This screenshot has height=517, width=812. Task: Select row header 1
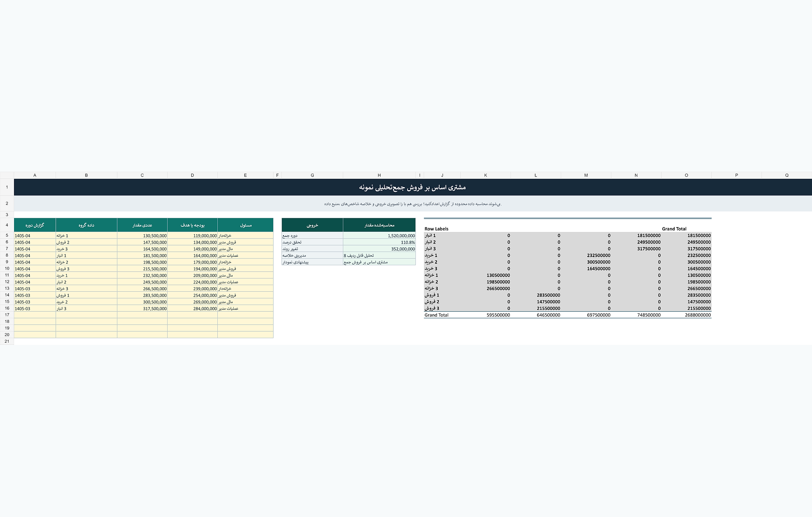[7, 187]
